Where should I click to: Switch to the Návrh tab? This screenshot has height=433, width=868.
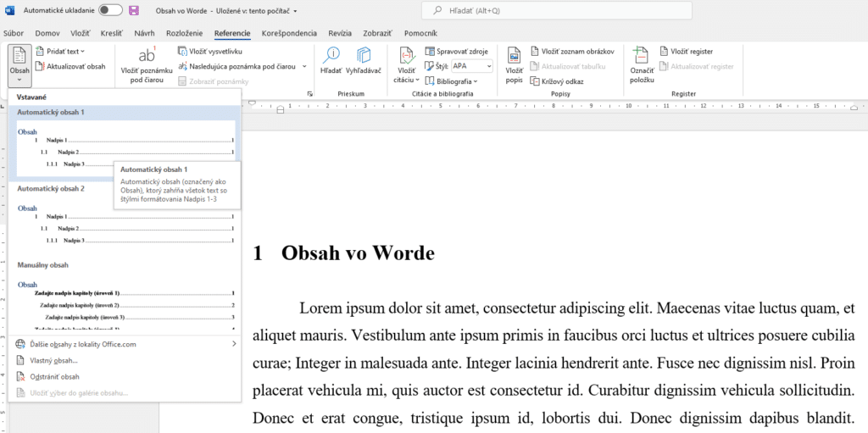144,33
